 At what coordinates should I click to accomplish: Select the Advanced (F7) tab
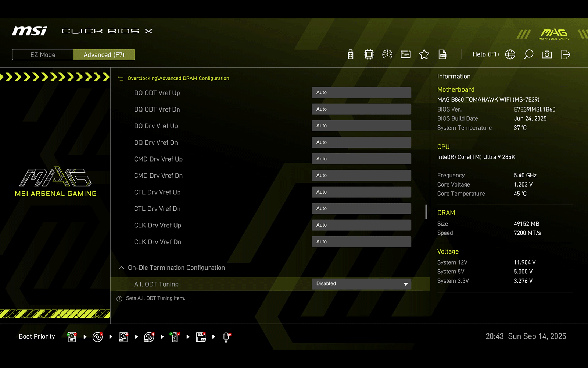point(104,55)
